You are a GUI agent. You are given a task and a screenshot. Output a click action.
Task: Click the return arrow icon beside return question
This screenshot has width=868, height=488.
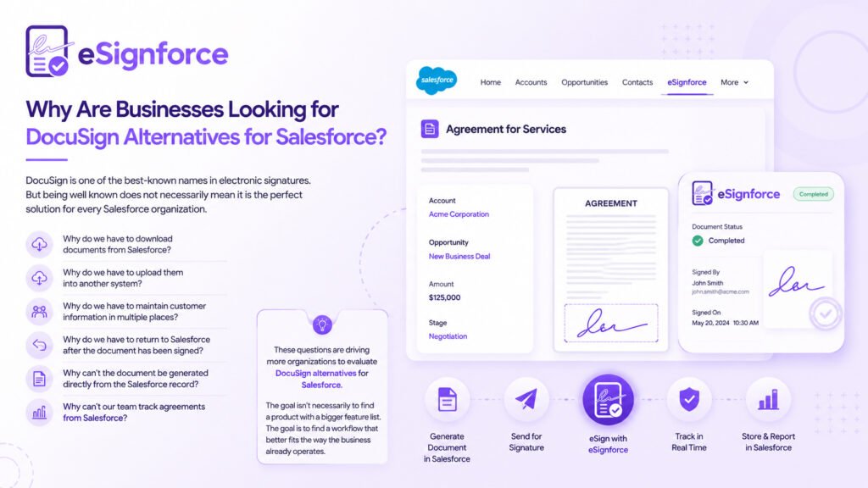point(39,345)
